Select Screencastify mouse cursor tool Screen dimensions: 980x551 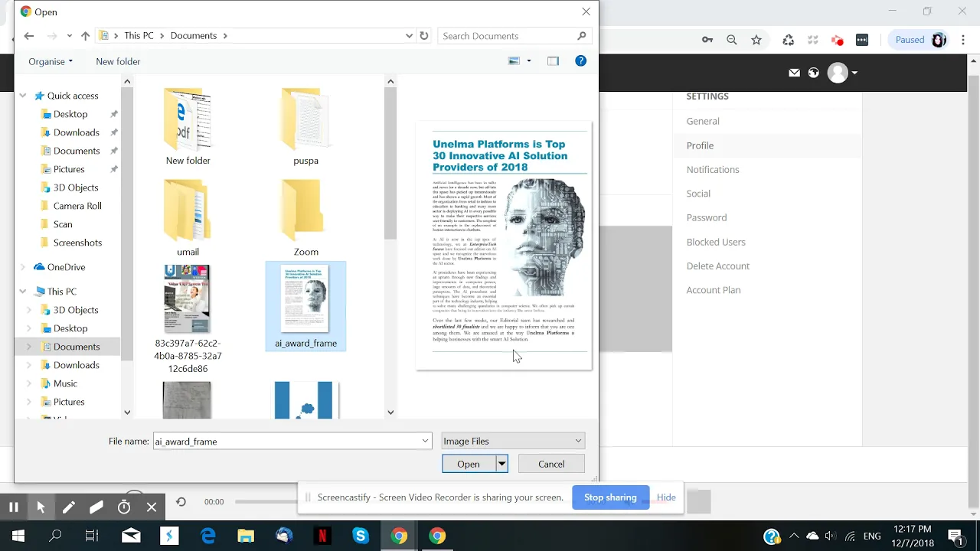coord(41,507)
